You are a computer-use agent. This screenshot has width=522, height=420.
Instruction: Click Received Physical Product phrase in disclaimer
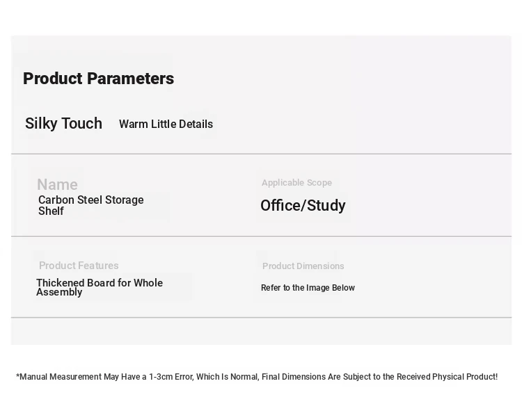click(446, 377)
